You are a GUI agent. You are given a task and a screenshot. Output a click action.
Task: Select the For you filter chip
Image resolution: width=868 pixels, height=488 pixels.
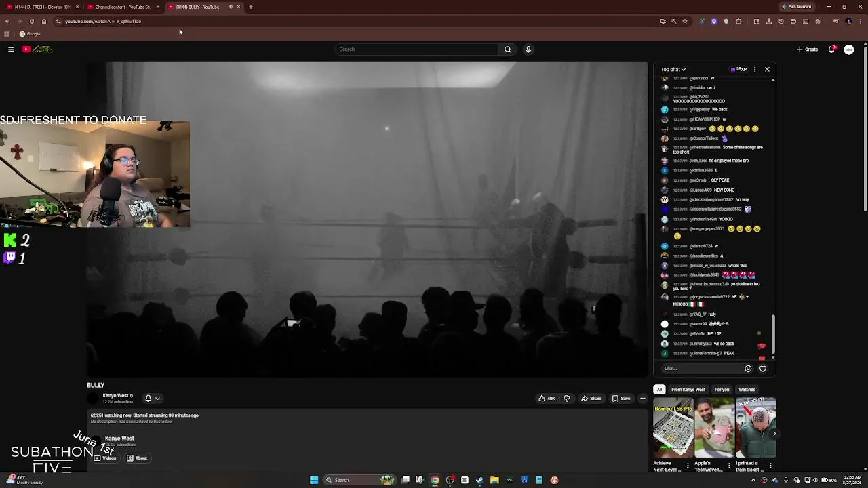click(x=722, y=390)
